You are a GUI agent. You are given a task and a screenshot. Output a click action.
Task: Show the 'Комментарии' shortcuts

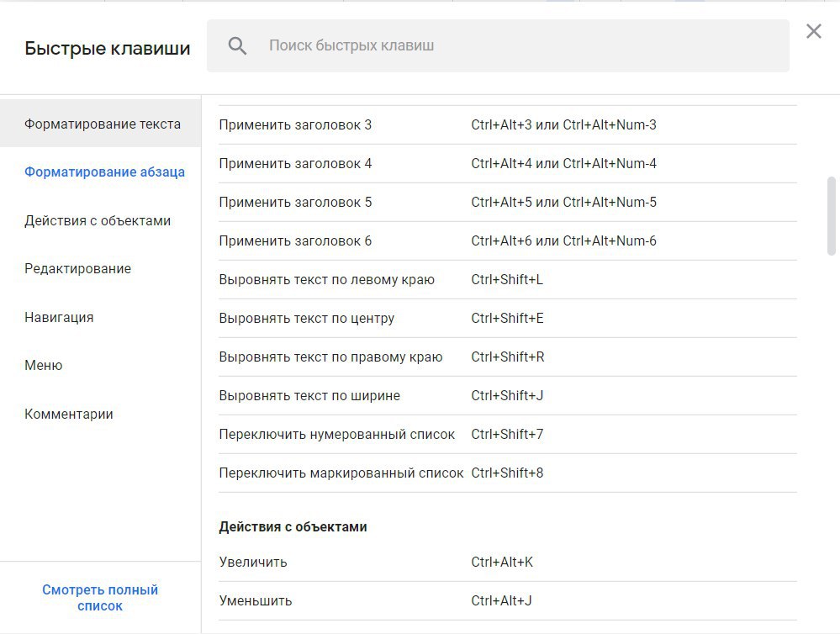pos(69,415)
